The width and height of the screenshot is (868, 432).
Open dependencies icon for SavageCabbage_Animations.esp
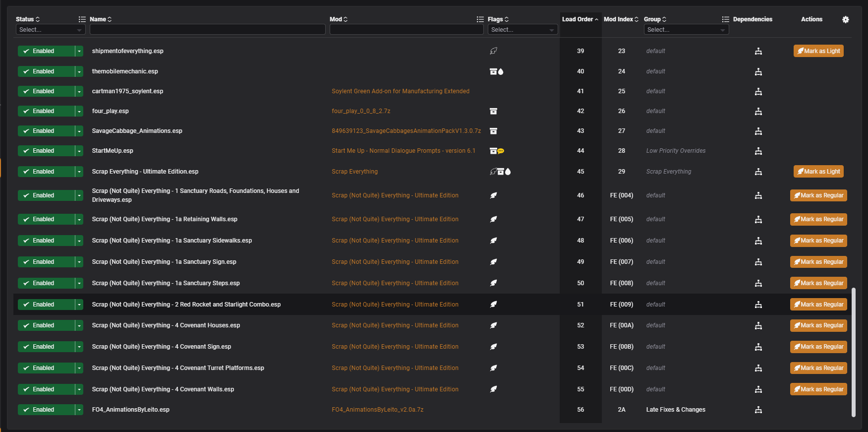pyautogui.click(x=758, y=131)
